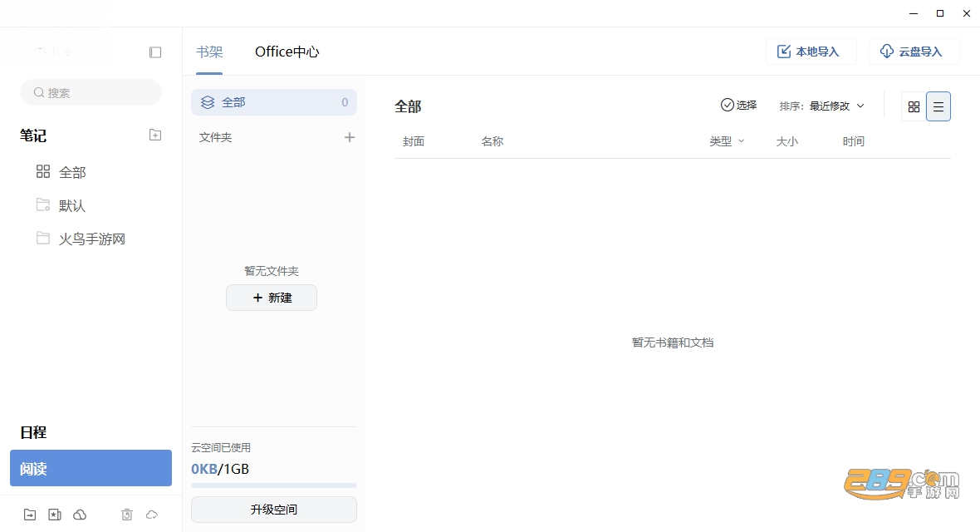Select the 全部 bookshelf category with count 0
The width and height of the screenshot is (980, 532).
(x=274, y=102)
